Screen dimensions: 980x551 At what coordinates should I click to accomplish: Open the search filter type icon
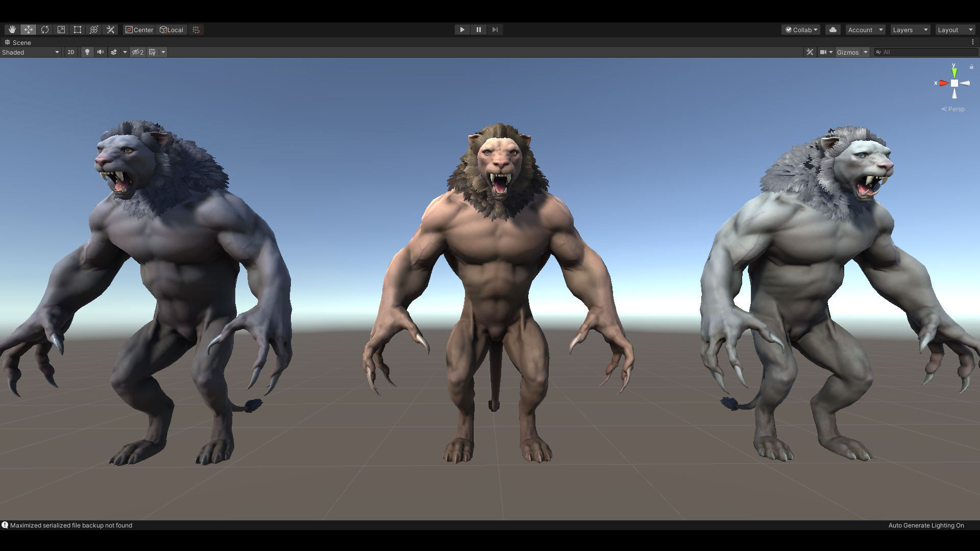pos(878,52)
